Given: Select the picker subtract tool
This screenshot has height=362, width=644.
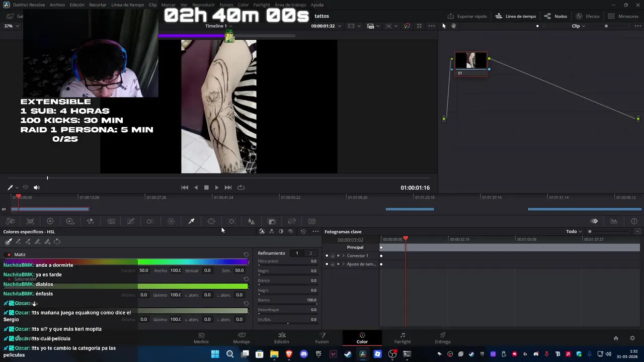Looking at the screenshot, I should click(18, 242).
